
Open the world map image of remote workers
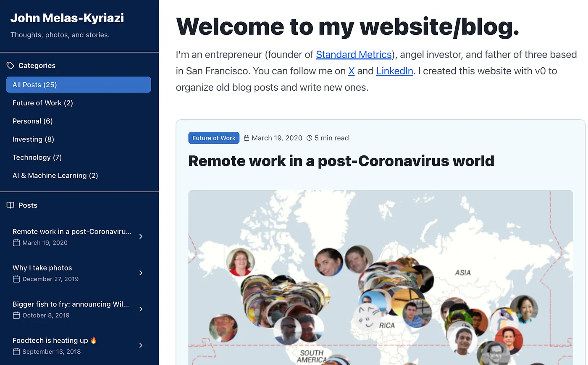(x=380, y=277)
